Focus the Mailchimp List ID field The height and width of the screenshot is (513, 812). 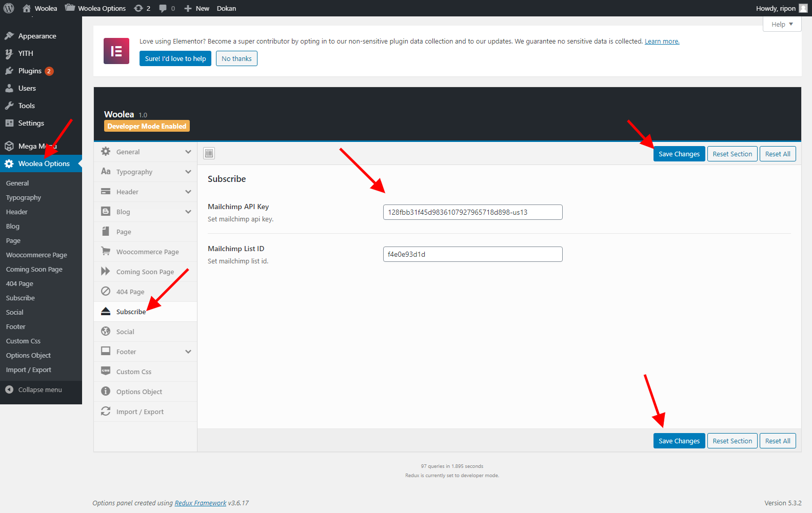point(473,254)
